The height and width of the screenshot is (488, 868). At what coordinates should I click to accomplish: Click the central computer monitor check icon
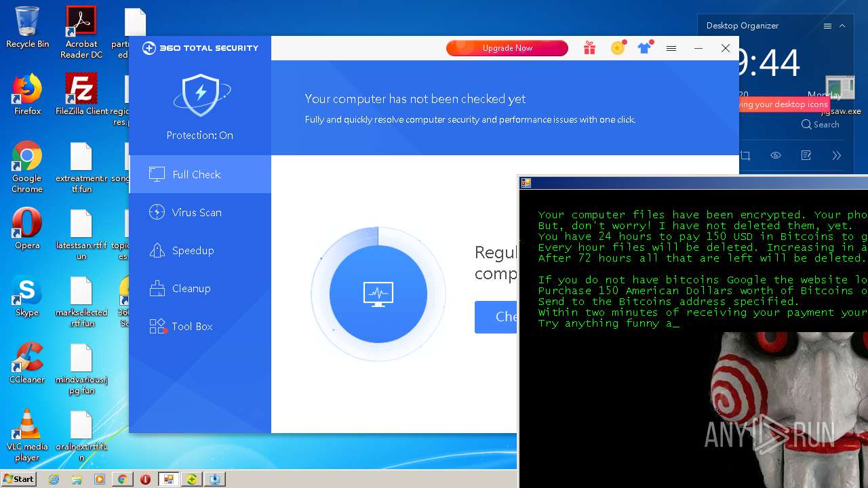(x=378, y=294)
